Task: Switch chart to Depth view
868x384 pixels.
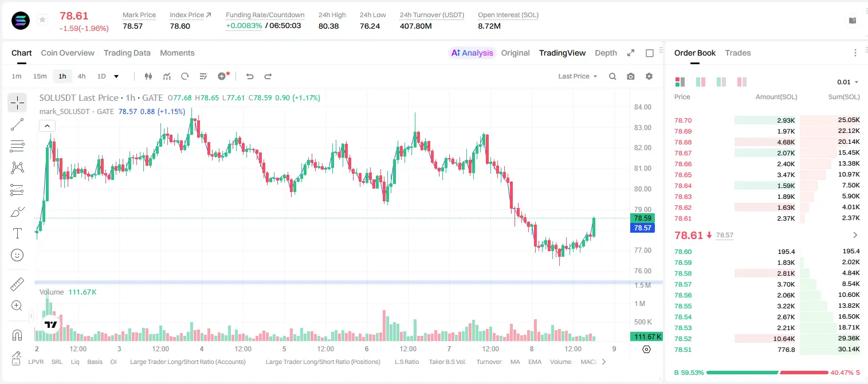Action: pyautogui.click(x=606, y=53)
